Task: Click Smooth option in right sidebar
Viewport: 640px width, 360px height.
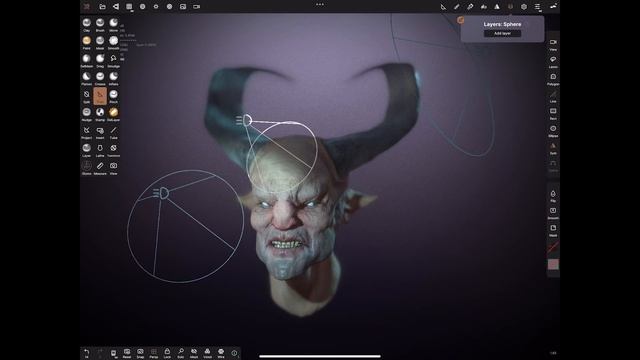Action: (553, 213)
